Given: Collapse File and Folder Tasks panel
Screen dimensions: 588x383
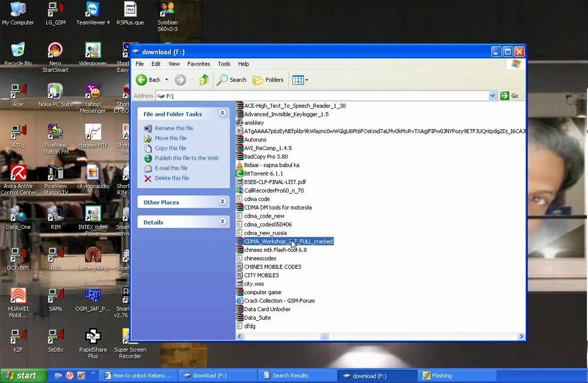Looking at the screenshot, I should [222, 113].
